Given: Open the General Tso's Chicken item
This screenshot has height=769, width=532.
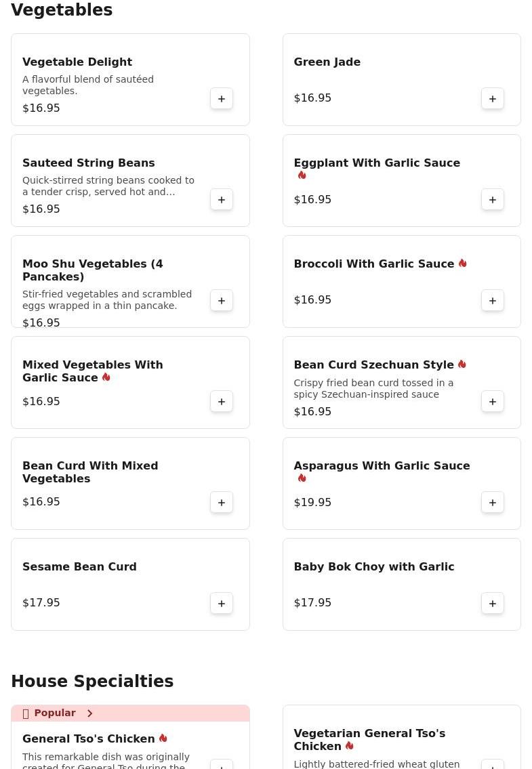Looking at the screenshot, I should point(89,739).
